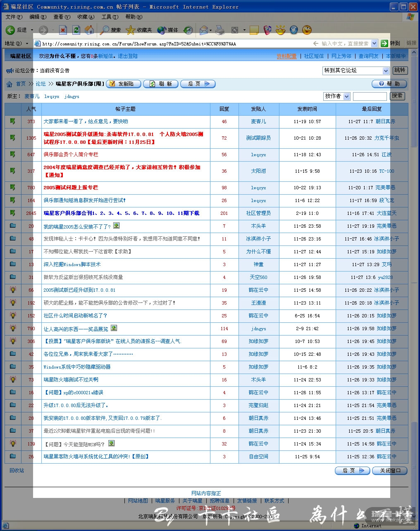Click the Mail envelope toolbar icon
Image resolution: width=420 pixels, height=531 pixels.
203,30
